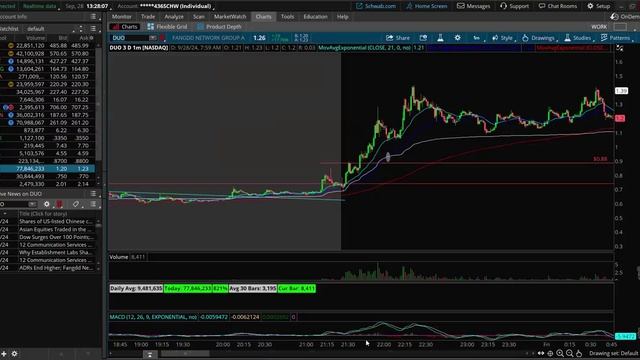Open the Setup menu
The width and height of the screenshot is (640, 360).
pyautogui.click(x=599, y=6)
